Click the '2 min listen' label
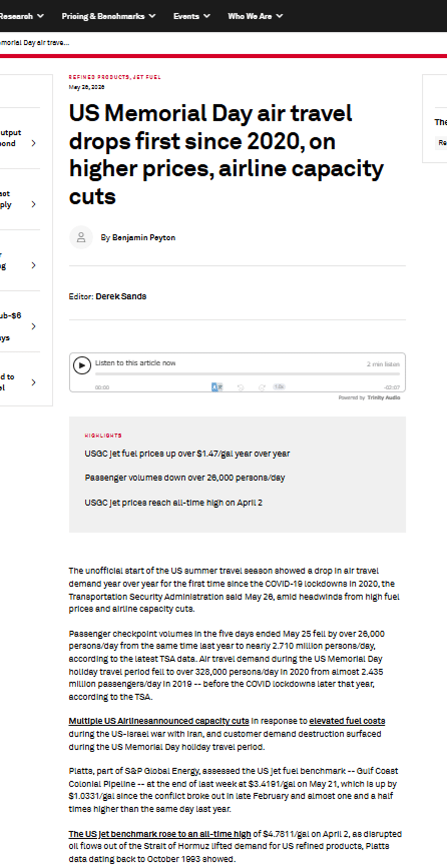447x868 pixels. [x=383, y=364]
